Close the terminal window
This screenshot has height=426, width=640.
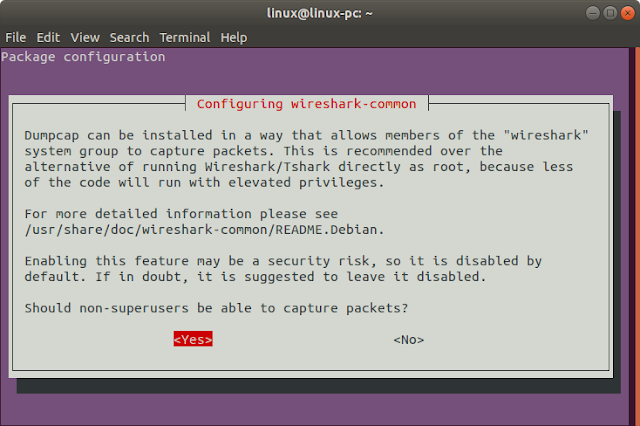[628, 13]
